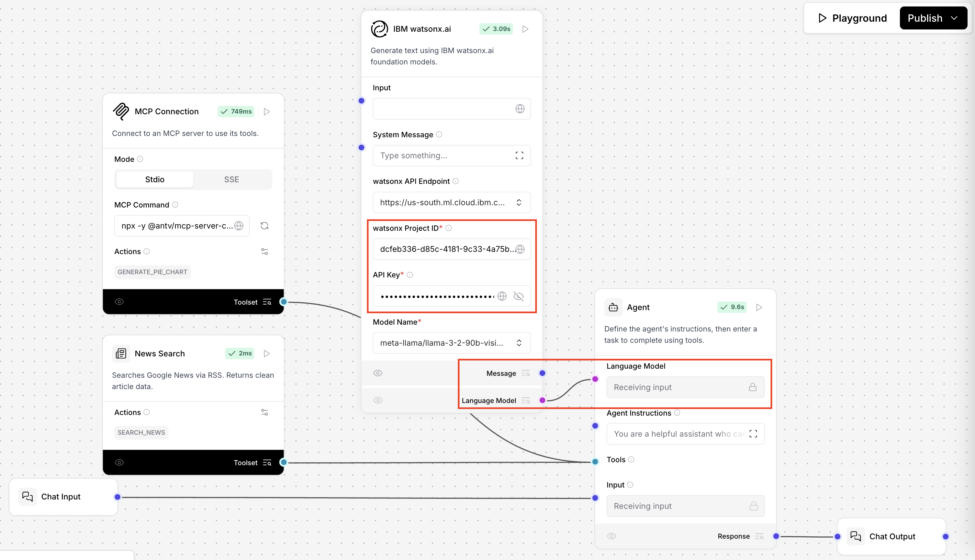Image resolution: width=975 pixels, height=560 pixels.
Task: Select SSE mode
Action: (231, 180)
